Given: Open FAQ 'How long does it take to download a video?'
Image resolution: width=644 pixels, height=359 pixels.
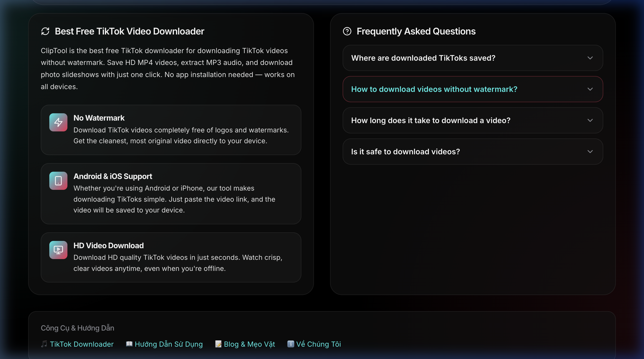Looking at the screenshot, I should (473, 121).
